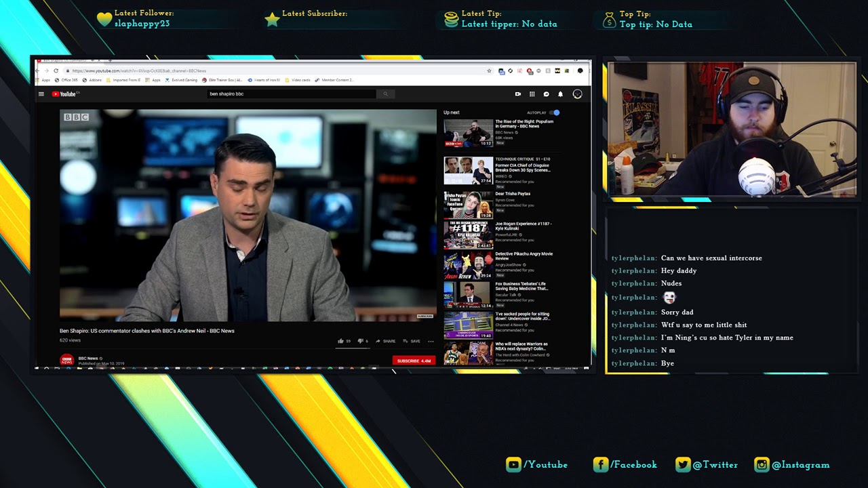Image resolution: width=868 pixels, height=488 pixels.
Task: Open 'I've sacked people for sitting down' title
Action: coord(522,316)
